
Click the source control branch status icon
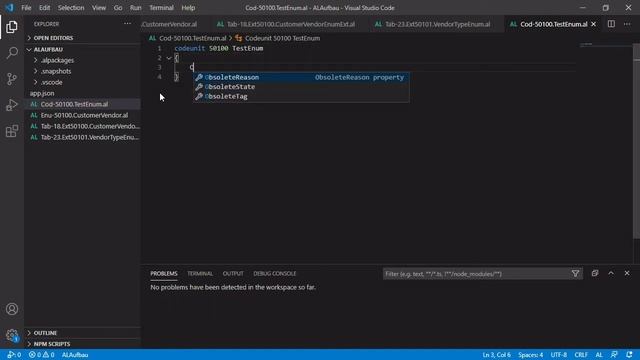point(14,355)
